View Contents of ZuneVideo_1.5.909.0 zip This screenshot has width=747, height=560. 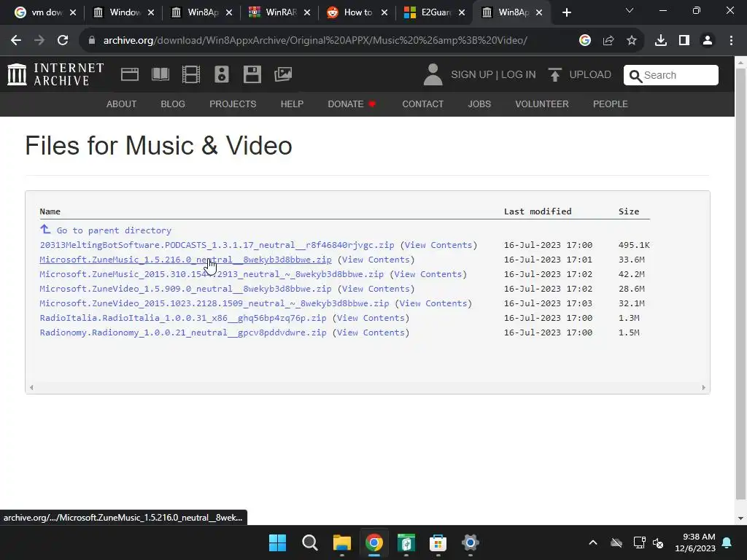376,289
